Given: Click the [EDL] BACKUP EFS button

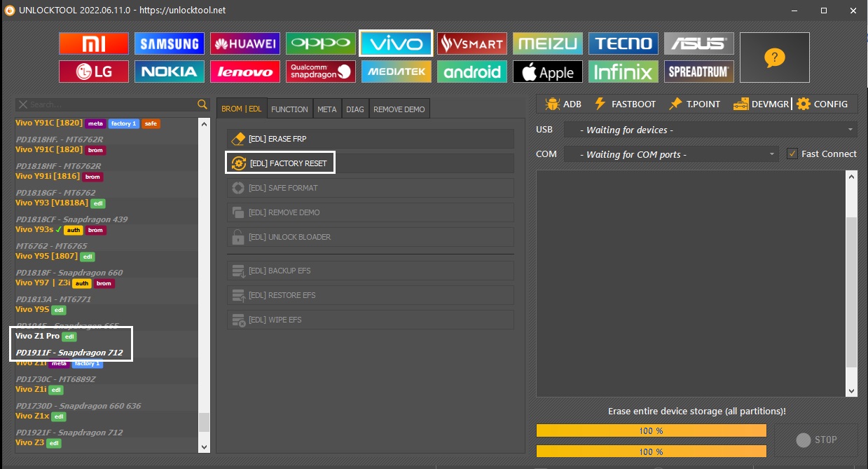Looking at the screenshot, I should 371,271.
